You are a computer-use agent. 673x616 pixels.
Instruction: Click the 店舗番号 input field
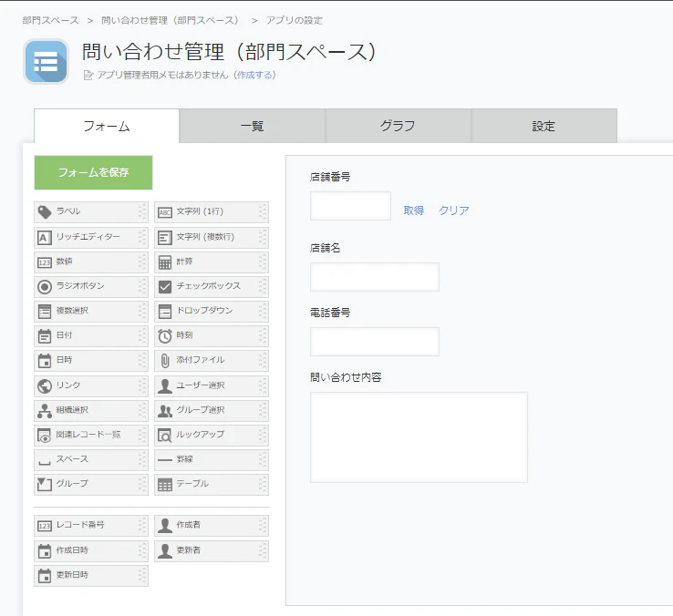click(351, 206)
